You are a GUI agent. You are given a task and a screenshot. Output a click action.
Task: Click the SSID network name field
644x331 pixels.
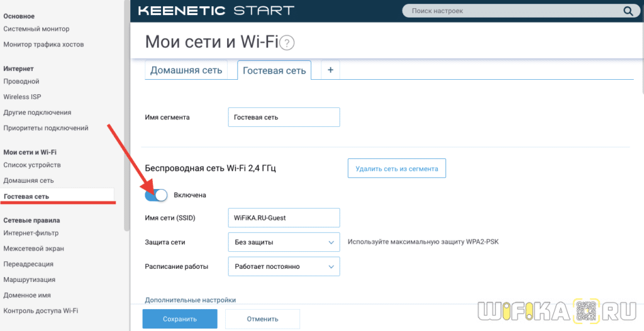(284, 218)
